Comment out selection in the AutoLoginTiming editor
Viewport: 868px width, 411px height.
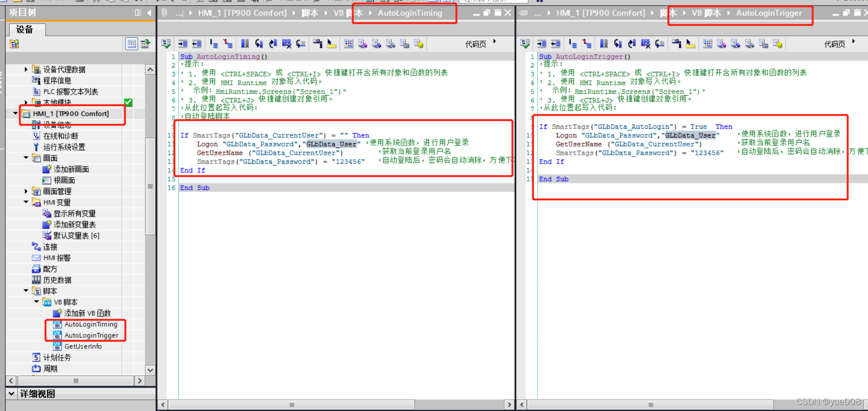click(x=214, y=44)
